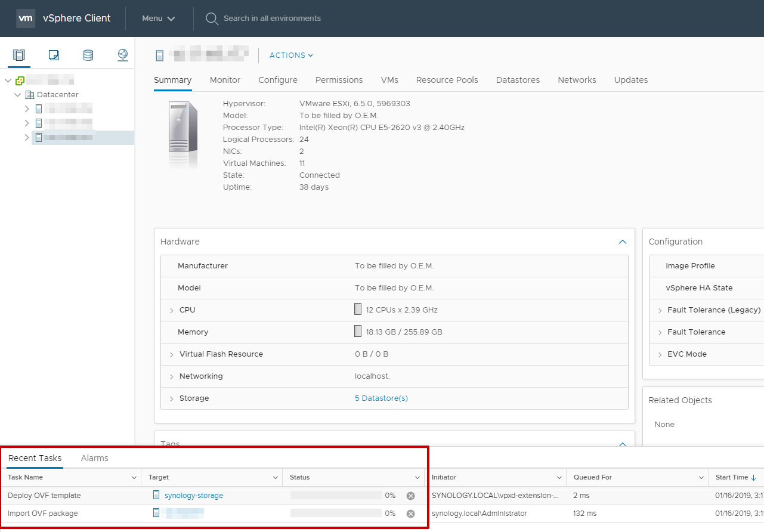
Task: Click the search in all environments field
Action: tap(273, 18)
